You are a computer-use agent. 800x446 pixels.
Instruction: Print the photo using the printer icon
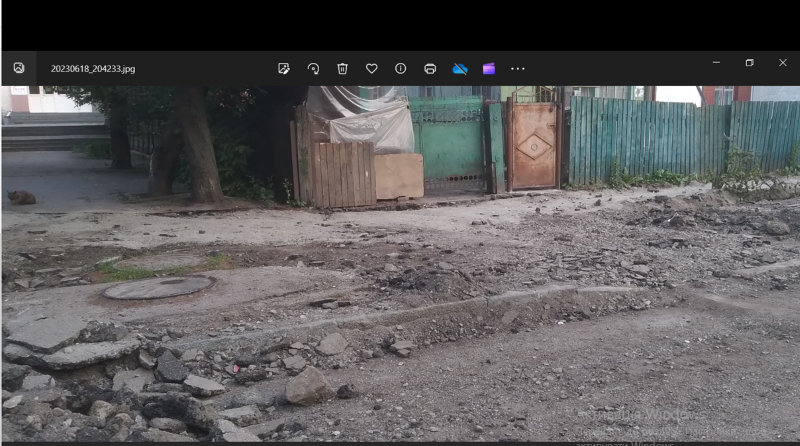tap(430, 68)
